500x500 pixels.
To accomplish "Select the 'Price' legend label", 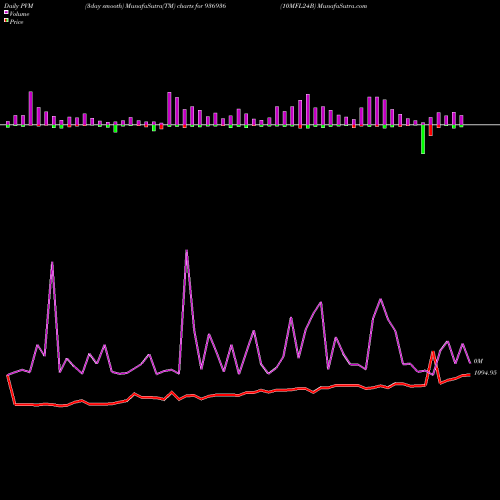I will (x=16, y=22).
